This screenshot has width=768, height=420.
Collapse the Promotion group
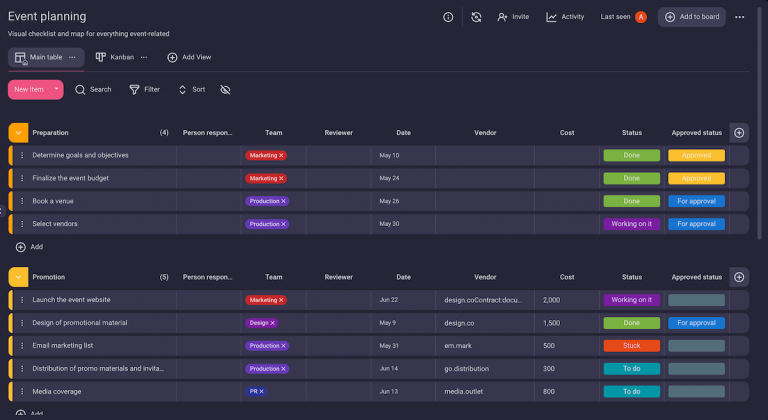[x=18, y=277]
